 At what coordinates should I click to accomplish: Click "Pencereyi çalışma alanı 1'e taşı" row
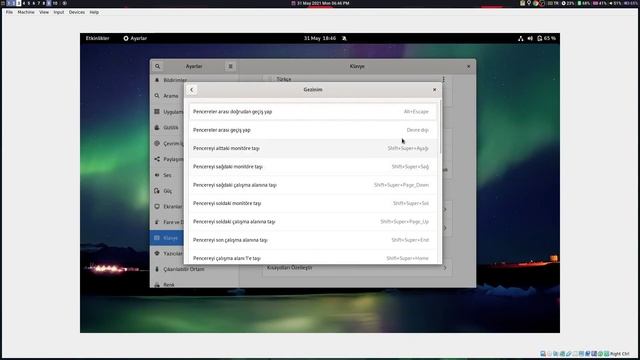(313, 258)
